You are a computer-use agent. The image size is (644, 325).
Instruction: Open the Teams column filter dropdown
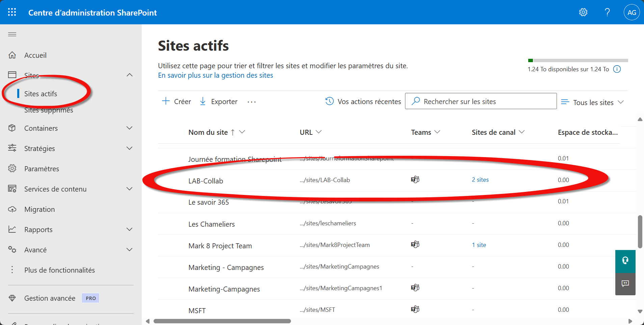(437, 132)
